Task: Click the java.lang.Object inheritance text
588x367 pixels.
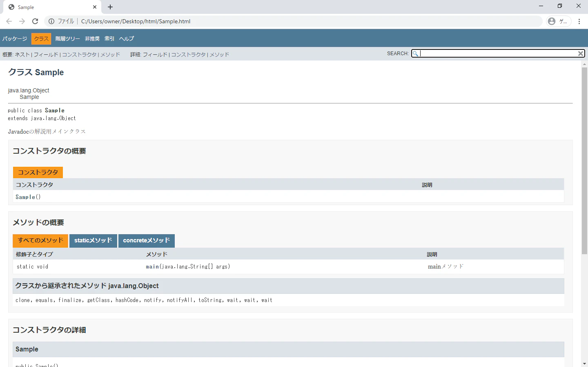Action: pos(29,90)
